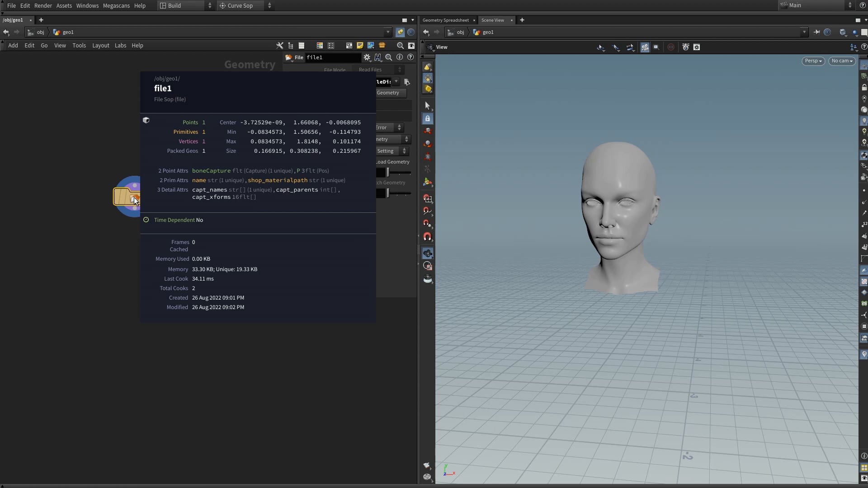Open the No cam dropdown
Screen dimensions: 868x488
tap(842, 61)
